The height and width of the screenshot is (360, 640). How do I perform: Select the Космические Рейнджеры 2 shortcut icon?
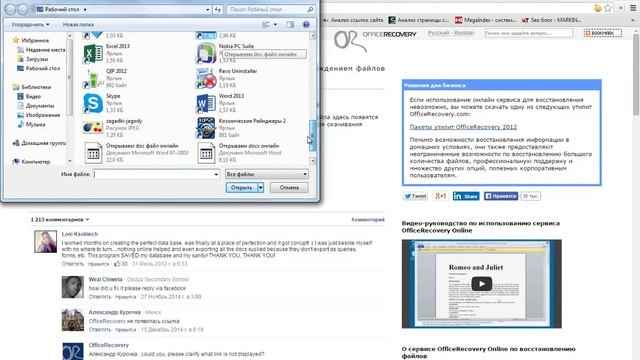click(x=206, y=128)
